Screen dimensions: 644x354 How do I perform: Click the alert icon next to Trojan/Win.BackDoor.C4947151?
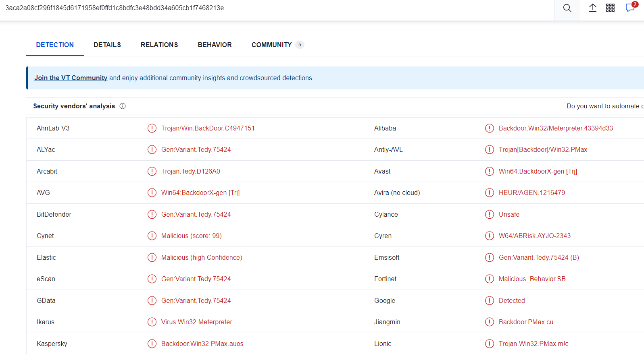152,128
